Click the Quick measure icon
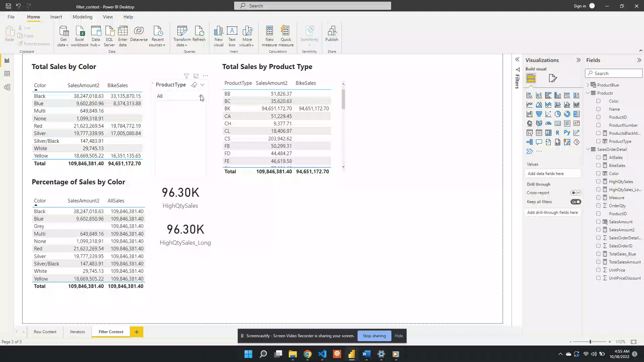This screenshot has height=362, width=644. pos(286,31)
